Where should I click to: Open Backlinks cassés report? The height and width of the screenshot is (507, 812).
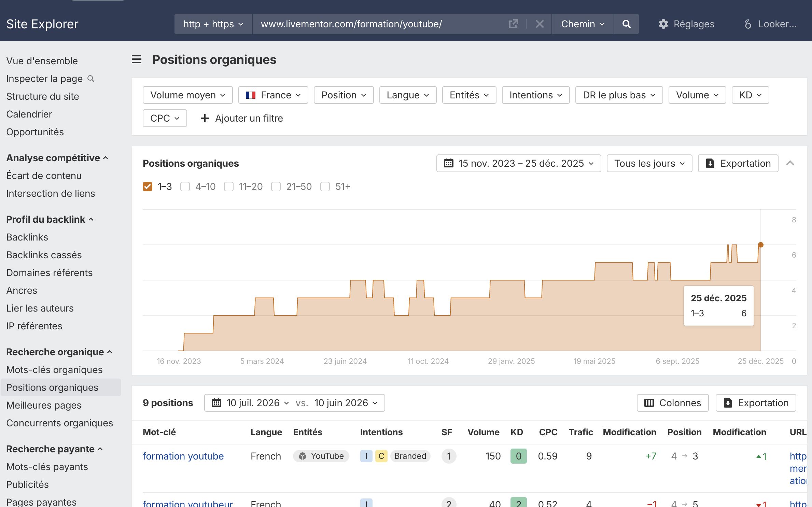44,255
